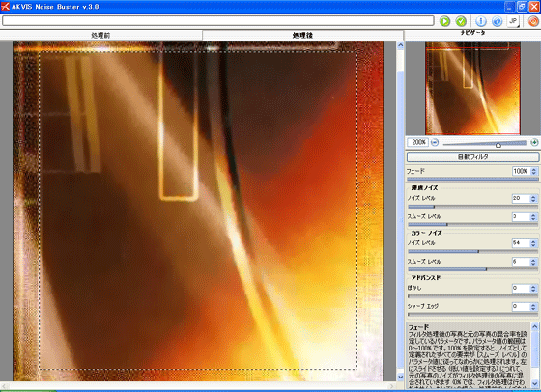Screen dimensions: 541x392
Task: Click image view vertical scrollbar up arrow
Action: 400,45
